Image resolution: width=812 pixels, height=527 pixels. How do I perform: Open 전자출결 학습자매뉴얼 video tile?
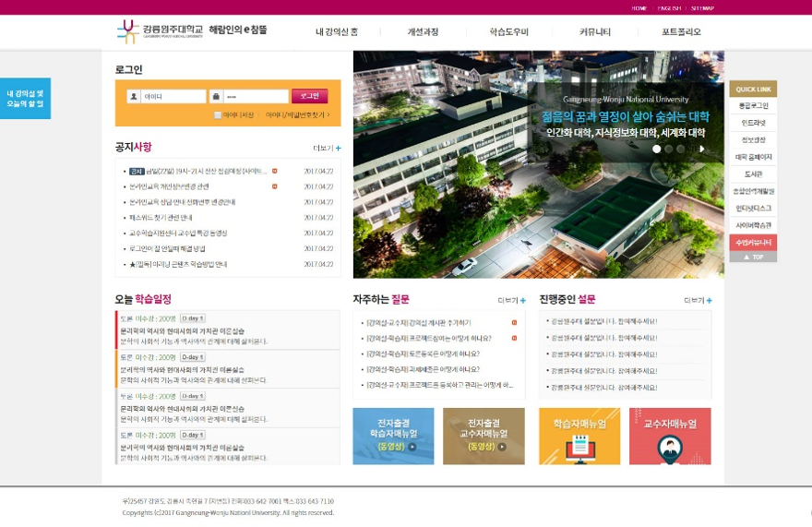(393, 436)
